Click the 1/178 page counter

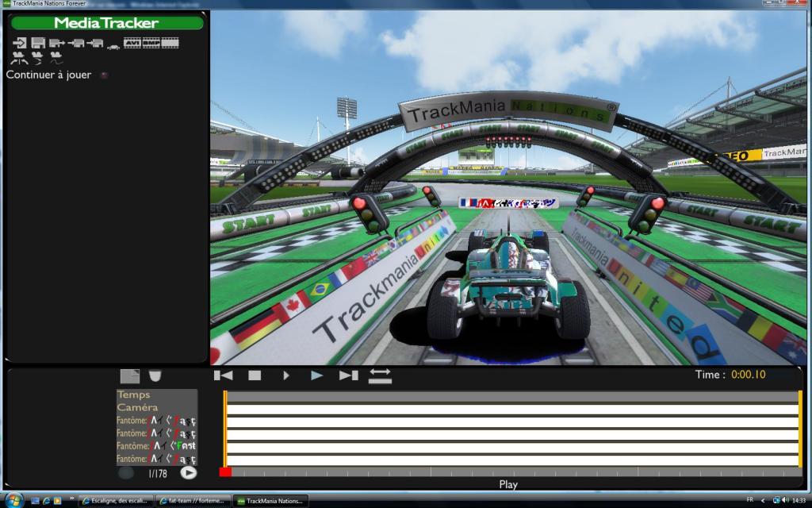[x=158, y=473]
